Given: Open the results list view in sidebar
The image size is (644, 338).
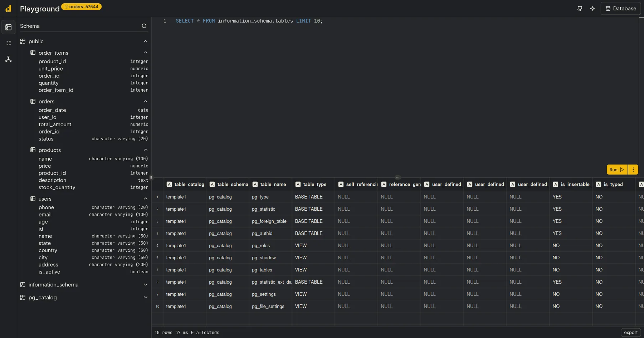Looking at the screenshot, I should [x=8, y=43].
